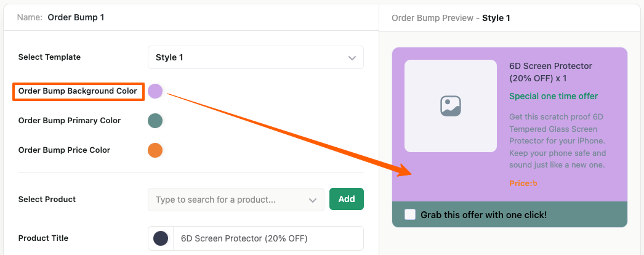Screen dimensions: 644x255
Task: Click the product description text in preview
Action: (558, 140)
